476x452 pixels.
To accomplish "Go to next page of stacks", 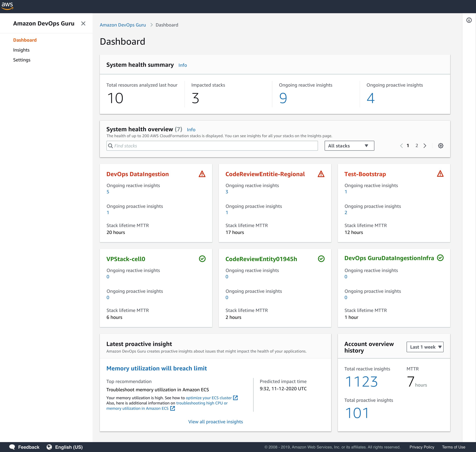I will [x=425, y=146].
